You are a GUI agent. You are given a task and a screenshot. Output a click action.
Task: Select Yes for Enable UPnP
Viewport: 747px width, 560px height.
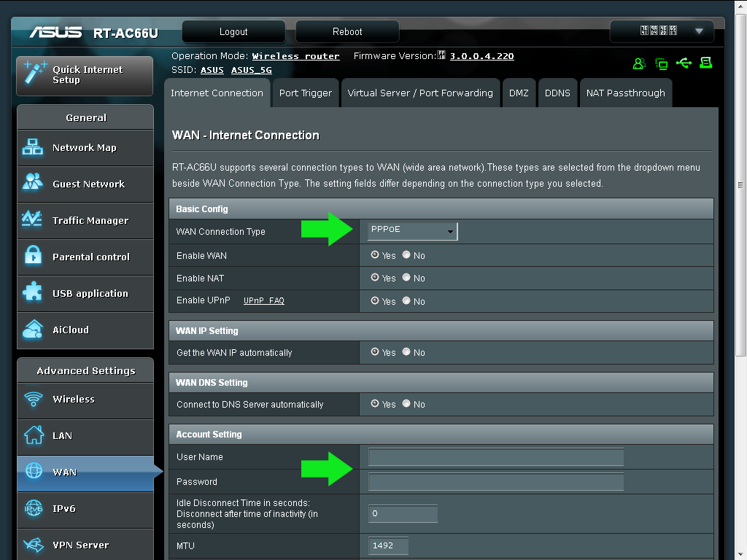tap(375, 300)
